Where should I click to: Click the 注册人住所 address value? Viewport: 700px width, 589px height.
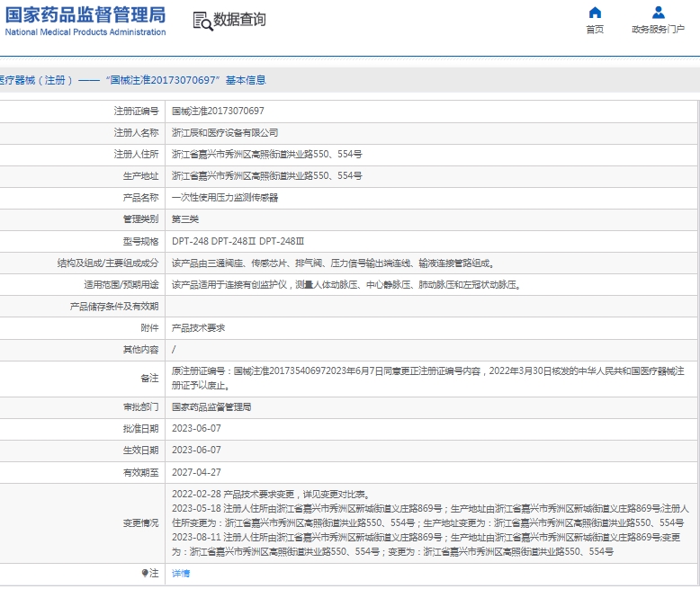click(x=267, y=155)
